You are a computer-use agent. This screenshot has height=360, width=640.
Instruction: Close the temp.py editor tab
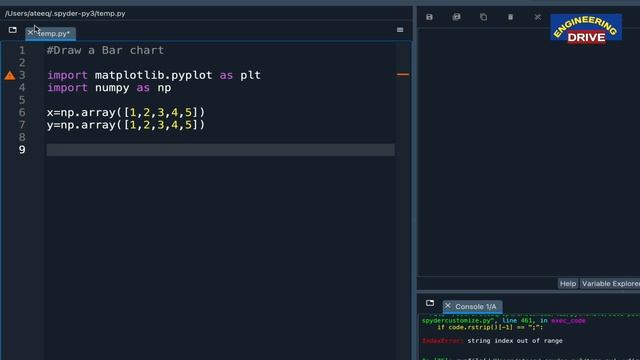click(30, 33)
